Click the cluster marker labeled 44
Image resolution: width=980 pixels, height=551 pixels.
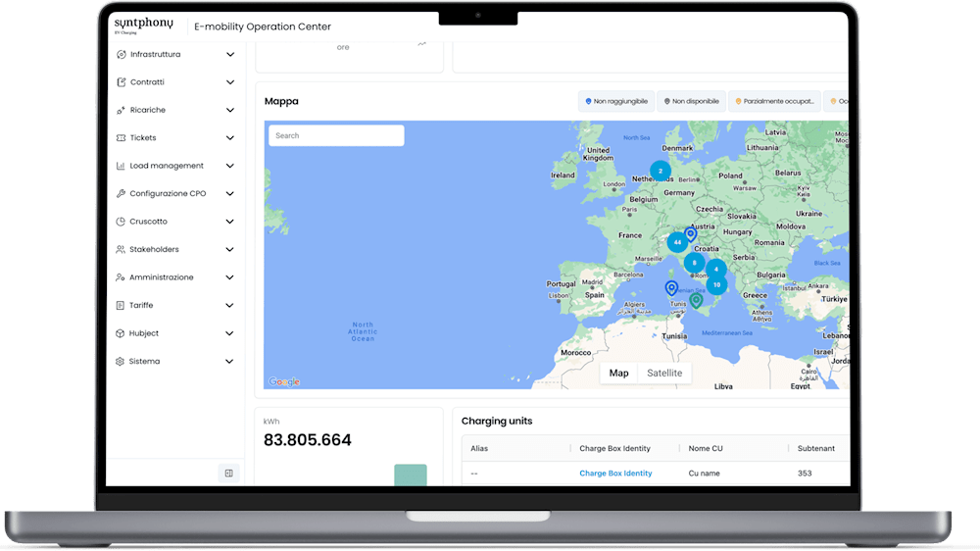click(x=677, y=242)
